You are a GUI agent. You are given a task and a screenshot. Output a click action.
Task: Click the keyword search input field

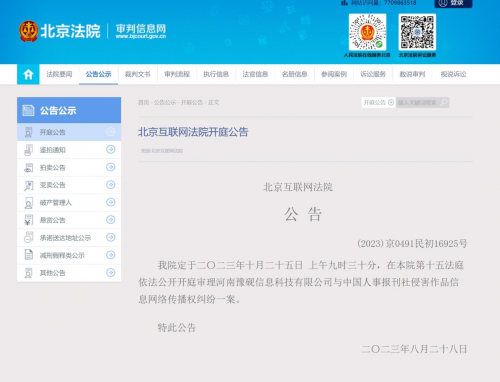coord(418,103)
